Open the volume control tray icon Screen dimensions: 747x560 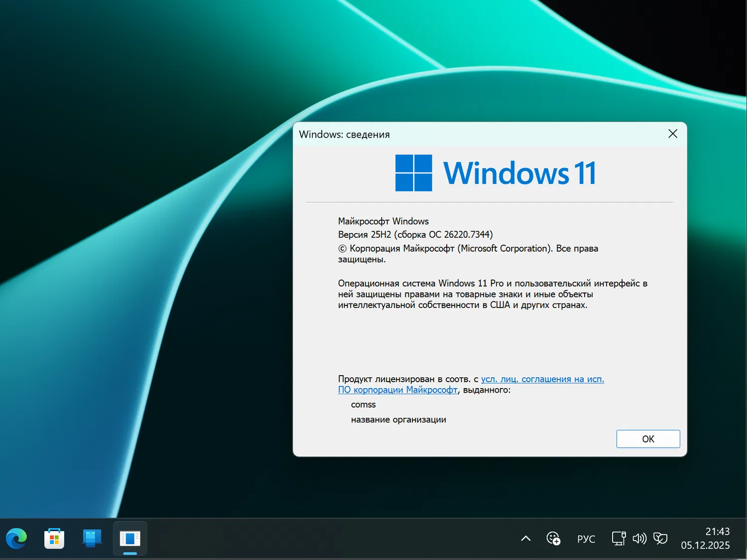click(640, 539)
